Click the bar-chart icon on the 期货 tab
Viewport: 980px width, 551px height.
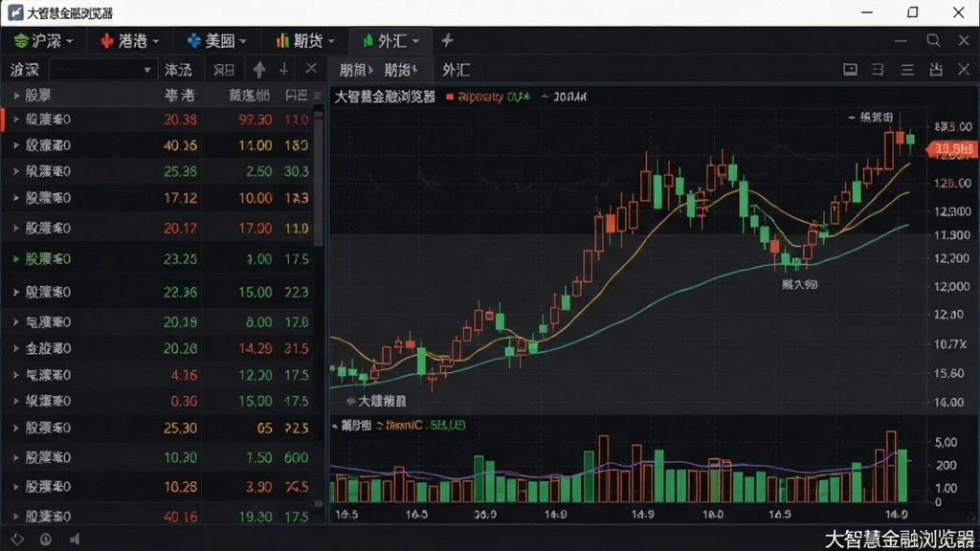tap(282, 41)
